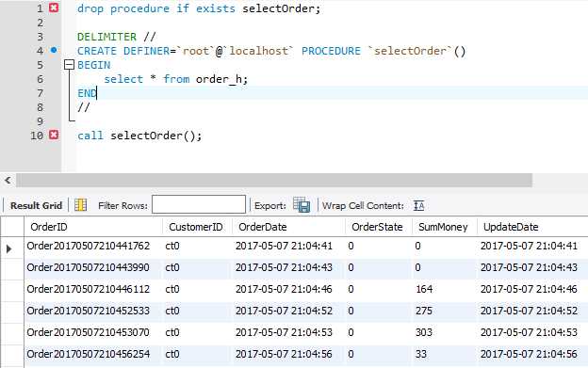
Task: Toggle the Wrap Cell Content icon
Action: (419, 205)
